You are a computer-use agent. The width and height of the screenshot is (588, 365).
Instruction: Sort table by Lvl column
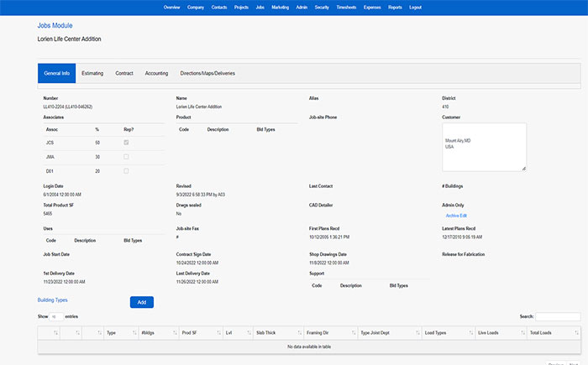pyautogui.click(x=238, y=333)
